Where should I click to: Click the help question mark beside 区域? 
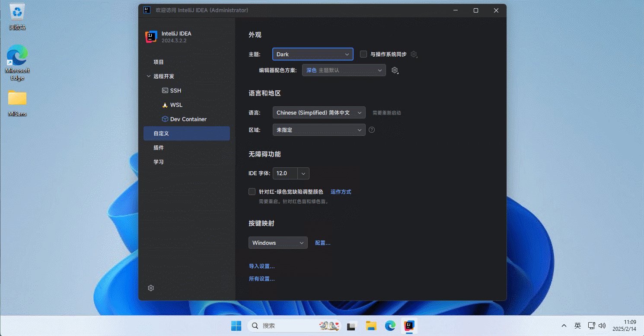click(x=371, y=130)
